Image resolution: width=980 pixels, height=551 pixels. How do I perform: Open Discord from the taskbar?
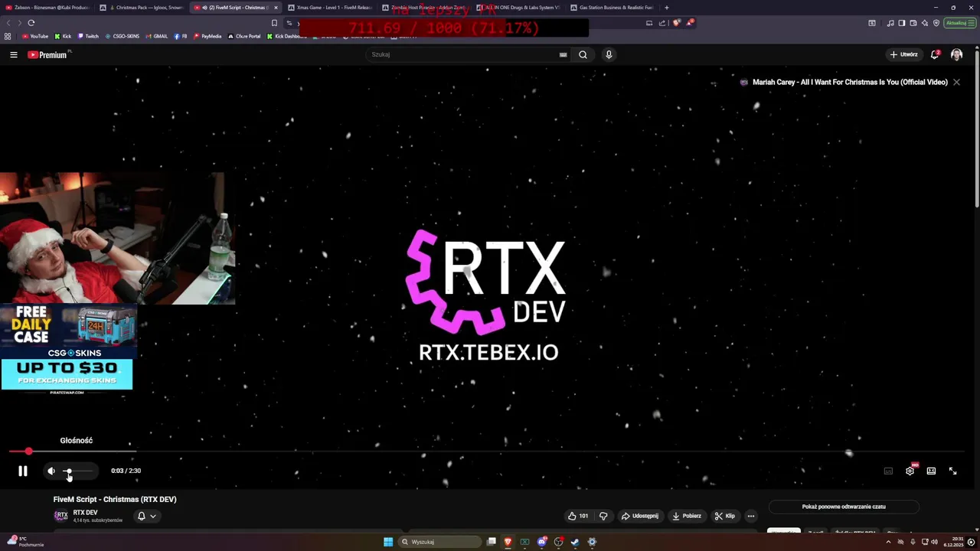541,542
